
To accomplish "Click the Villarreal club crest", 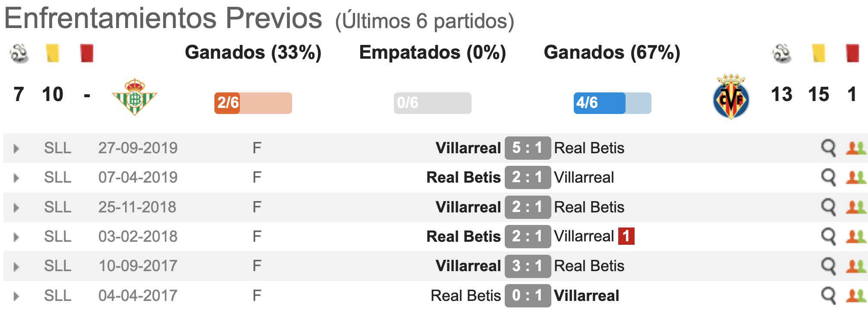I will coord(731,96).
